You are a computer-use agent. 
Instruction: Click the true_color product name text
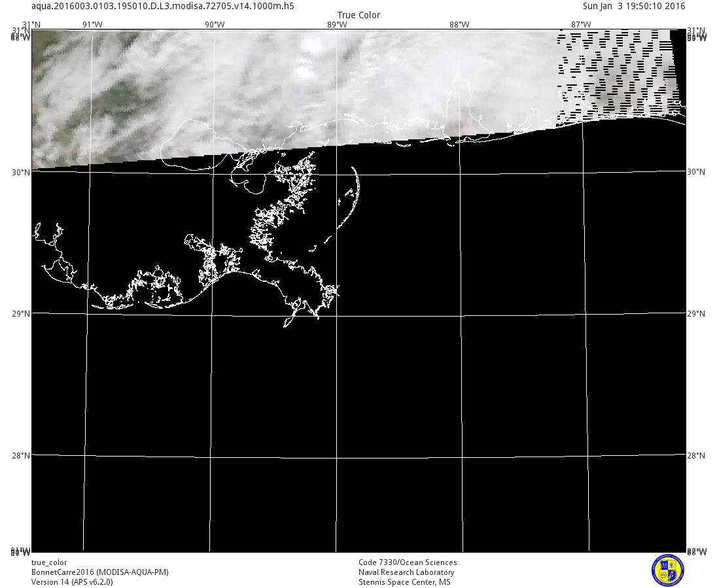pos(49,562)
